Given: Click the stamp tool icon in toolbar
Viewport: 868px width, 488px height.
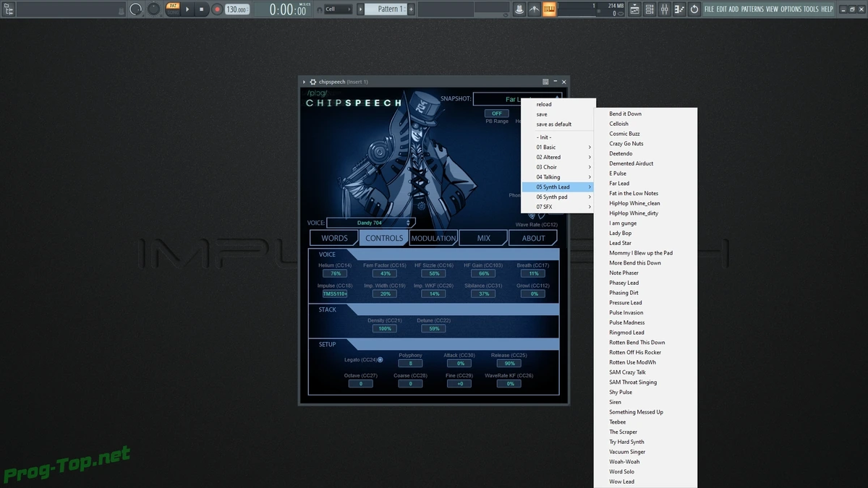Looking at the screenshot, I should pyautogui.click(x=519, y=9).
